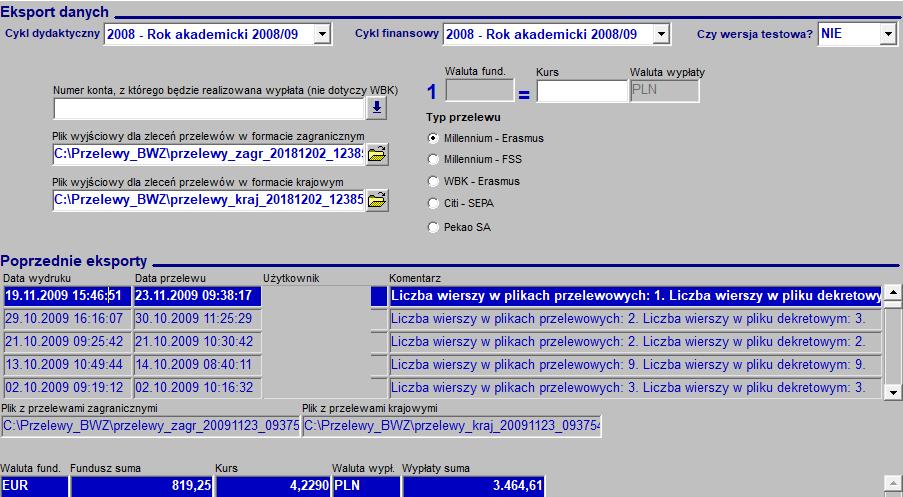Click transfer date 21.10.2009 10:30:42
The image size is (903, 497).
(198, 342)
